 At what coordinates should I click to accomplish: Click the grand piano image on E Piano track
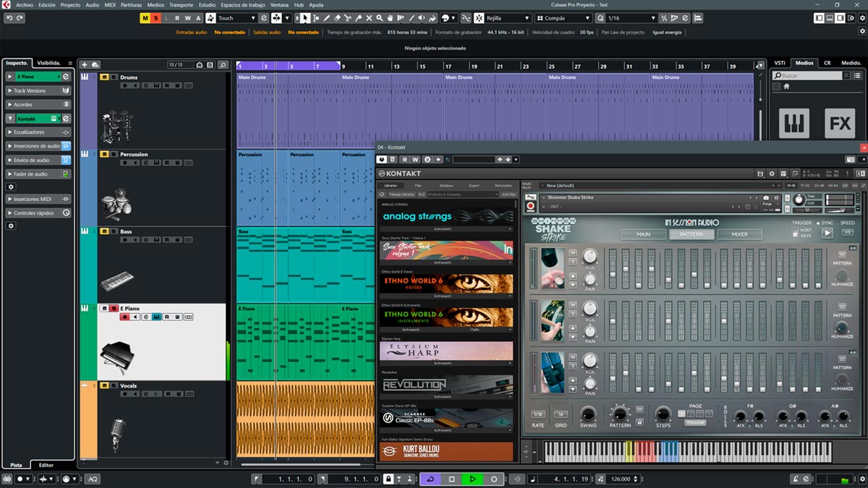(x=116, y=357)
